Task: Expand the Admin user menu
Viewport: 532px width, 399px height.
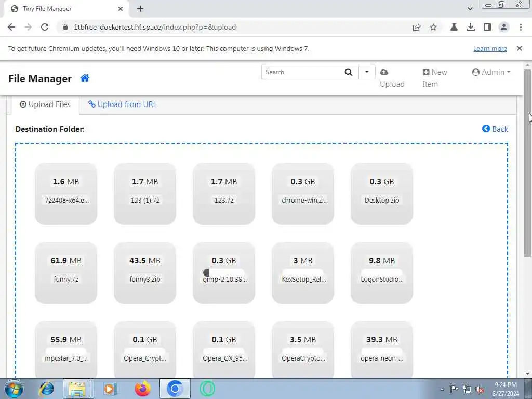Action: point(491,72)
